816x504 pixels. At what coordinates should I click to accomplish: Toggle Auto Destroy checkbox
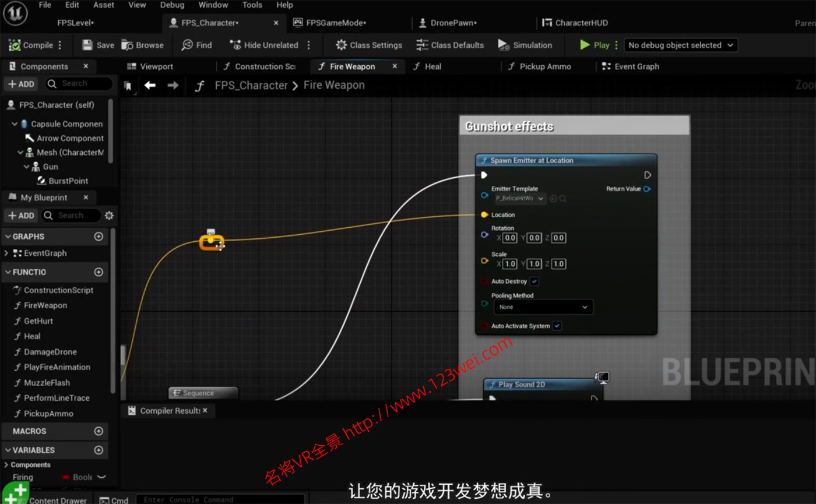pyautogui.click(x=534, y=281)
